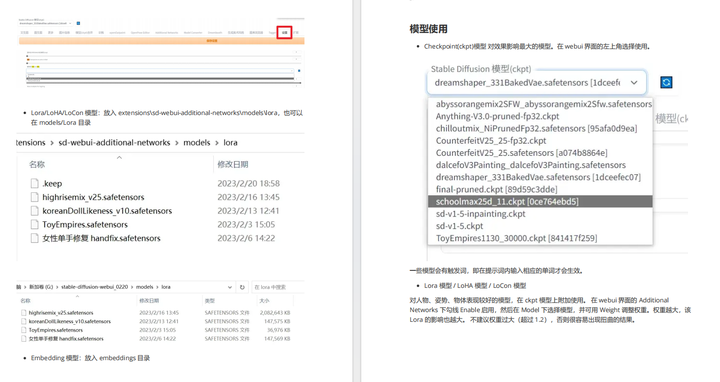
Task: Click models segment in upper breadcrumb
Action: (197, 143)
